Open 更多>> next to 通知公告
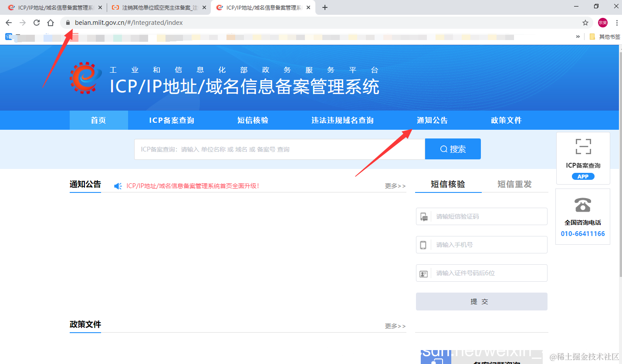The height and width of the screenshot is (364, 622). (x=395, y=185)
